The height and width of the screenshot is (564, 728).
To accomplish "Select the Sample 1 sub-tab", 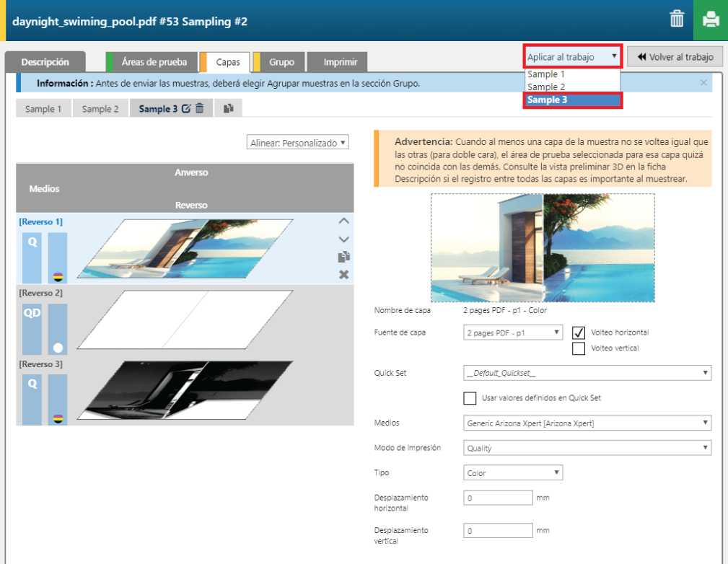I will click(x=43, y=109).
